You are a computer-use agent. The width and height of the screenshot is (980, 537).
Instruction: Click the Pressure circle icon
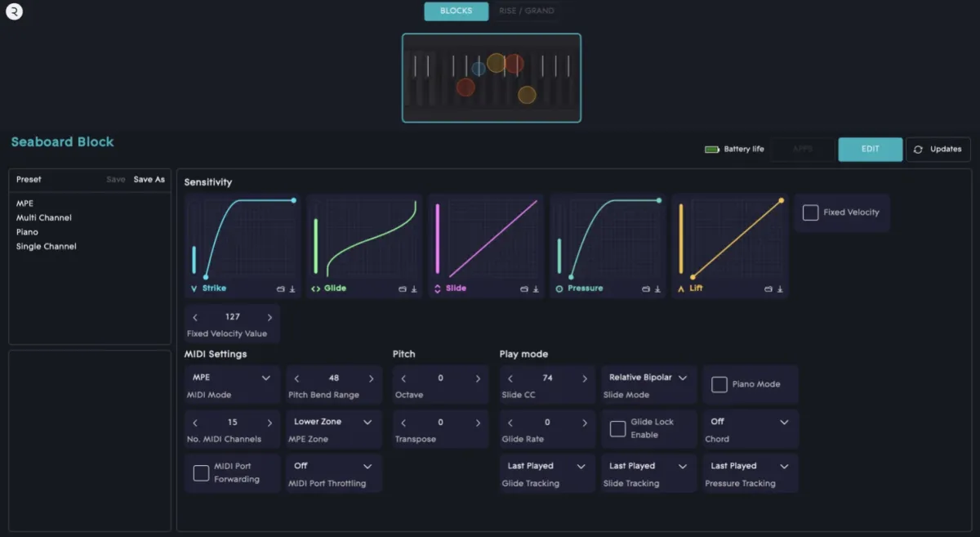(559, 289)
